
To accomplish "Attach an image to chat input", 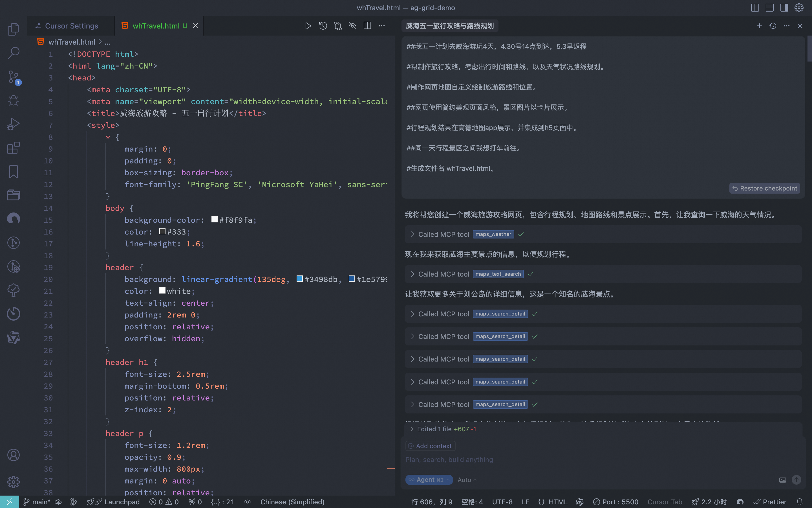I will [x=782, y=480].
